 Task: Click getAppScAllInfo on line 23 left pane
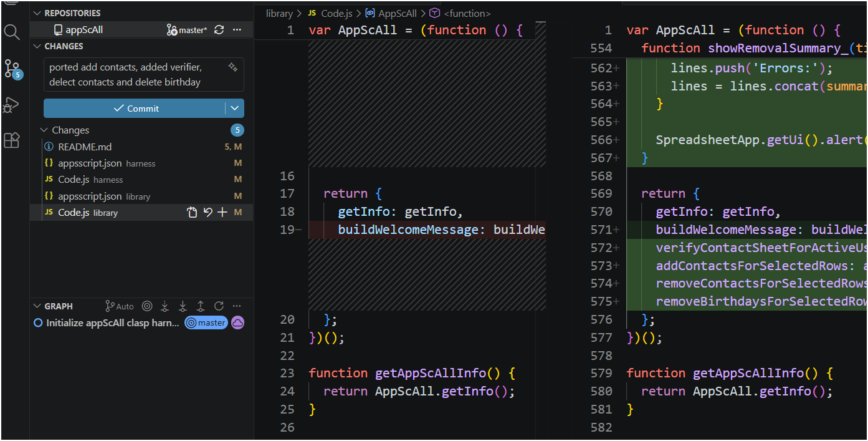pyautogui.click(x=431, y=373)
